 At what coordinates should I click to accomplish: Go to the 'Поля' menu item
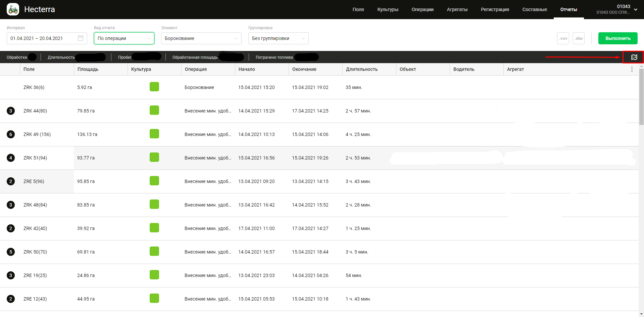click(358, 9)
